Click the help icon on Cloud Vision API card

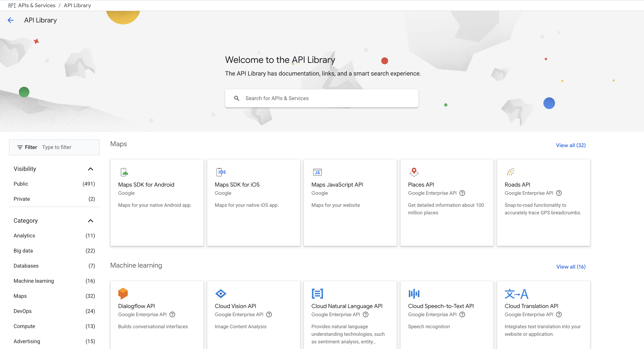point(269,314)
